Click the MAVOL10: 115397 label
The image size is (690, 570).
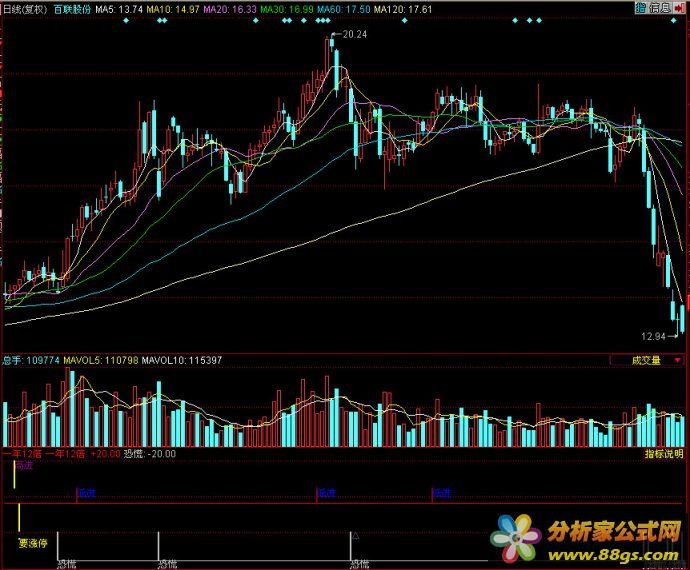pos(182,360)
